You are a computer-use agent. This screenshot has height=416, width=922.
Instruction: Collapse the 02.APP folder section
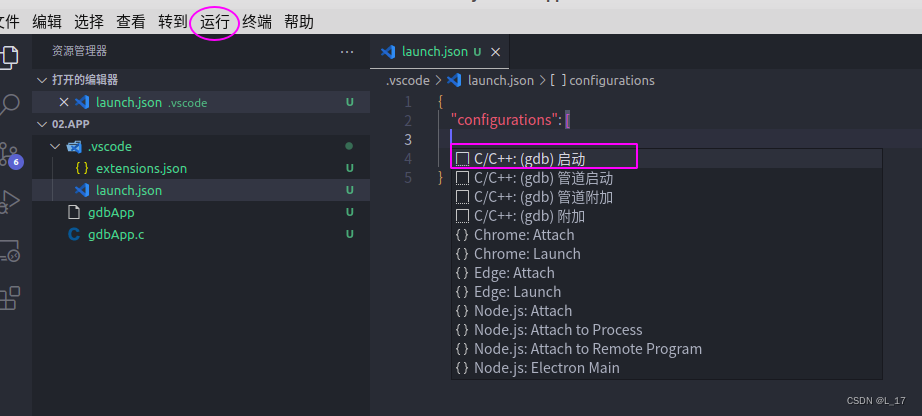[42, 124]
